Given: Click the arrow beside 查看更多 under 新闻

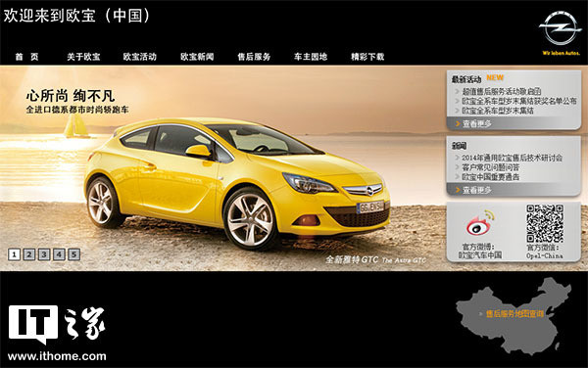Looking at the screenshot, I should click(x=458, y=190).
